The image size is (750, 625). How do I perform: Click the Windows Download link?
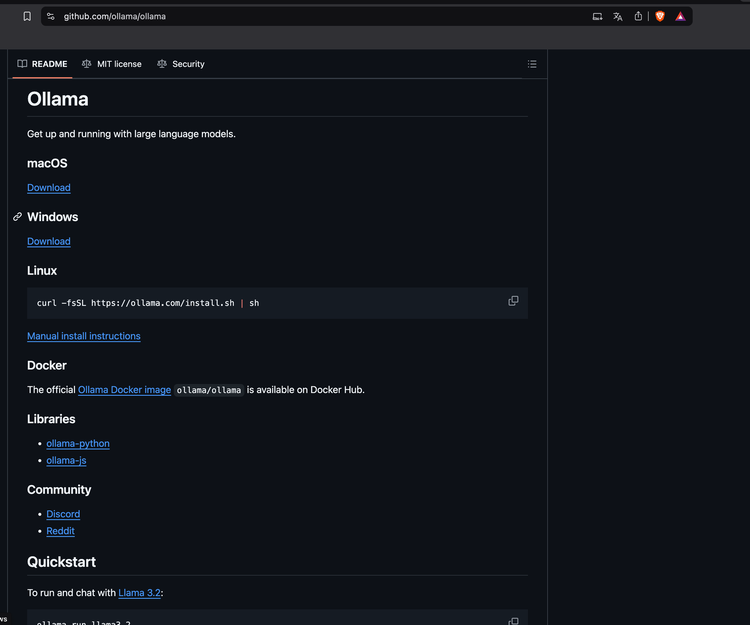coord(49,241)
